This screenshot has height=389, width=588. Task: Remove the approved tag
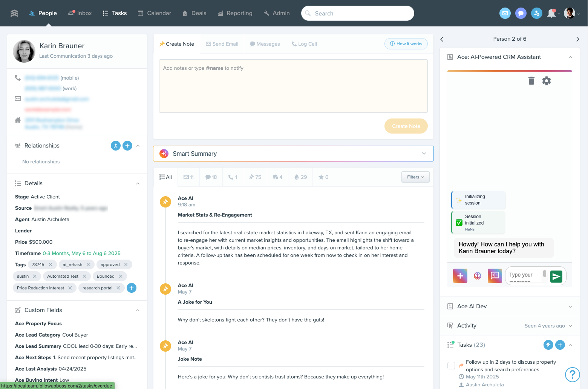126,264
